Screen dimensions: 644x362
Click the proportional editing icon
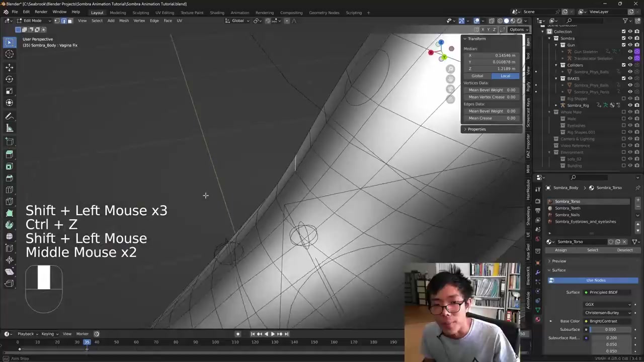pyautogui.click(x=287, y=21)
